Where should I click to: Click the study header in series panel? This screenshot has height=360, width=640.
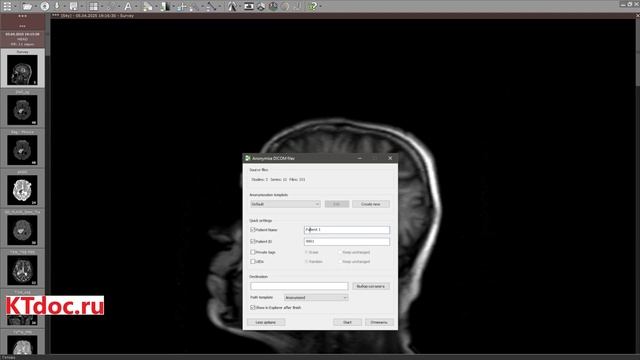pyautogui.click(x=22, y=39)
